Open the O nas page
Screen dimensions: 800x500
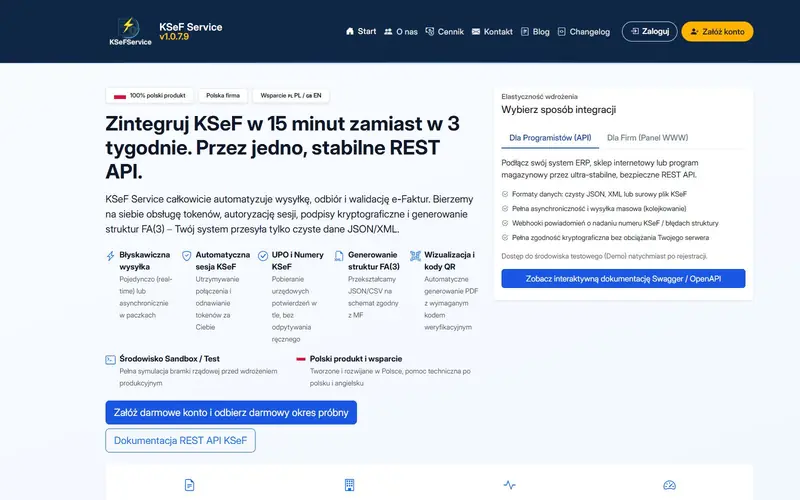401,32
